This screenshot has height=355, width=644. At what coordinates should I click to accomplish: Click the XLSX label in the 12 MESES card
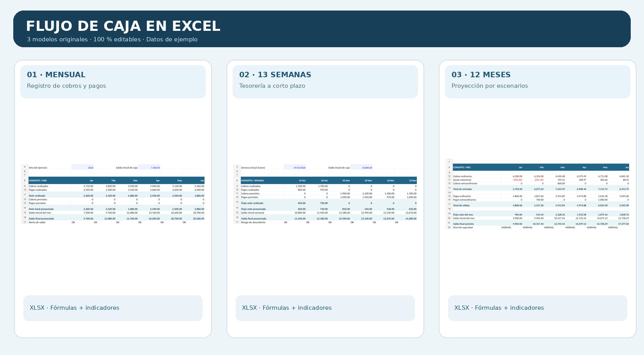point(499,308)
